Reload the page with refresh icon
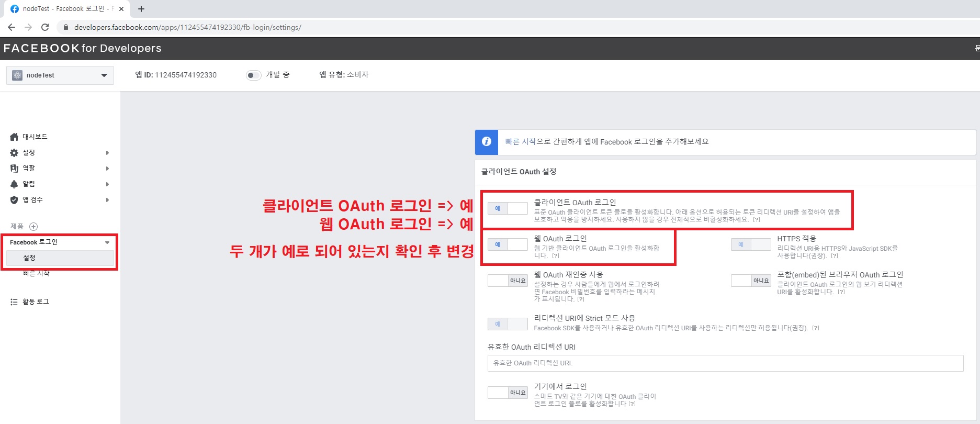The height and width of the screenshot is (424, 980). (45, 27)
